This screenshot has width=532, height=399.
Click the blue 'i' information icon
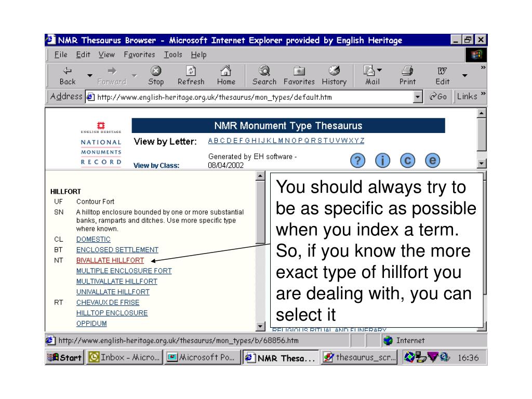point(382,161)
